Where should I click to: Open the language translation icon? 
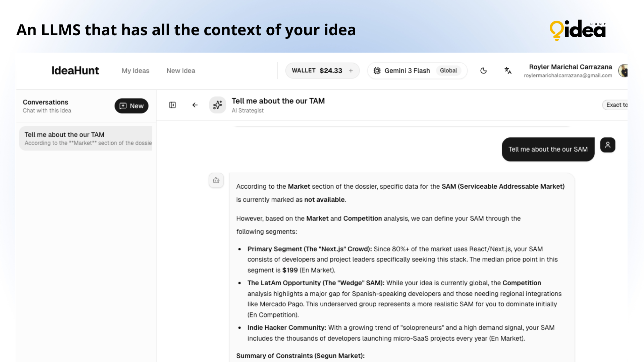[507, 71]
